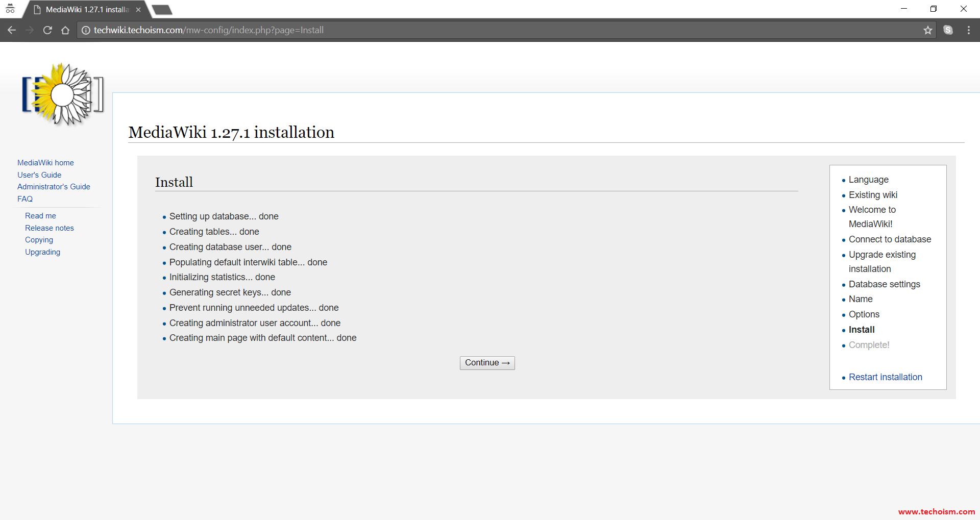This screenshot has height=520, width=980.
Task: Open Release notes link
Action: tap(50, 228)
